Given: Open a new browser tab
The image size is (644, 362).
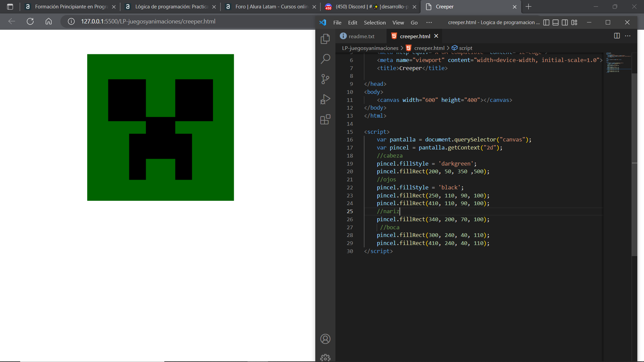Looking at the screenshot, I should click(529, 7).
